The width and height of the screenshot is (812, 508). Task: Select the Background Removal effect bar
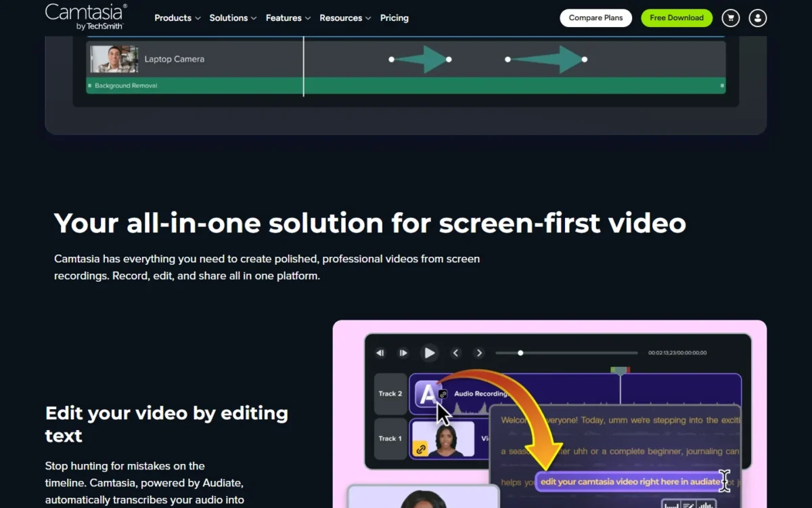pos(406,86)
